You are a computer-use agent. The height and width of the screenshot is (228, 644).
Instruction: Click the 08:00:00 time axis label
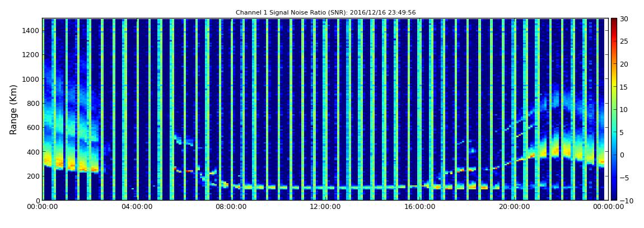(231, 207)
